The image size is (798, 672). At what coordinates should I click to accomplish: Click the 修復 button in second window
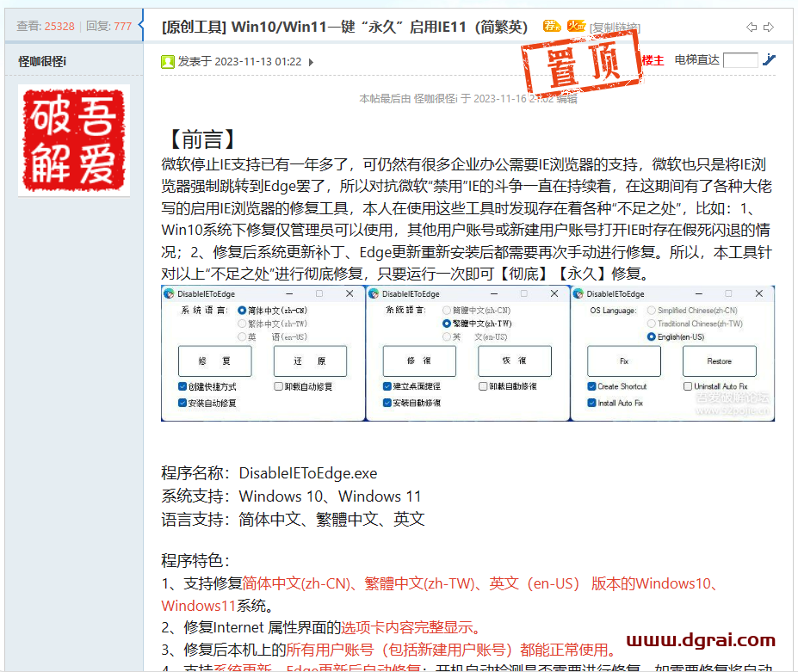(x=419, y=361)
